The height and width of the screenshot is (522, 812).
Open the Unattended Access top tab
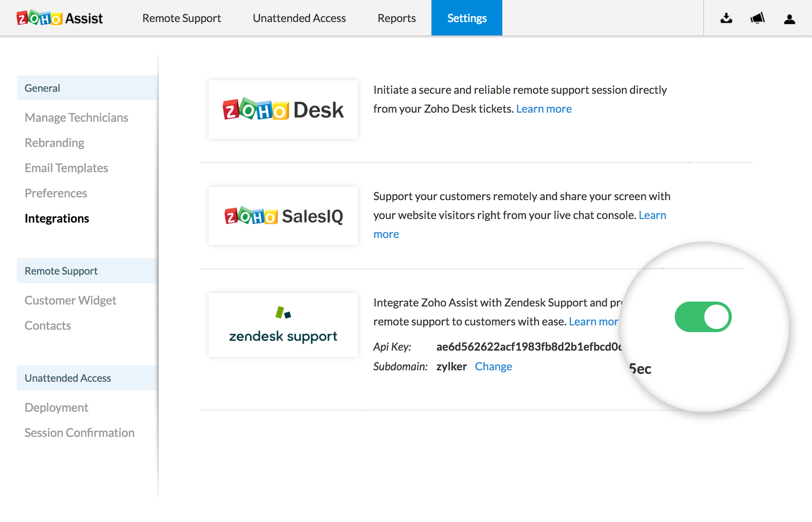click(299, 18)
